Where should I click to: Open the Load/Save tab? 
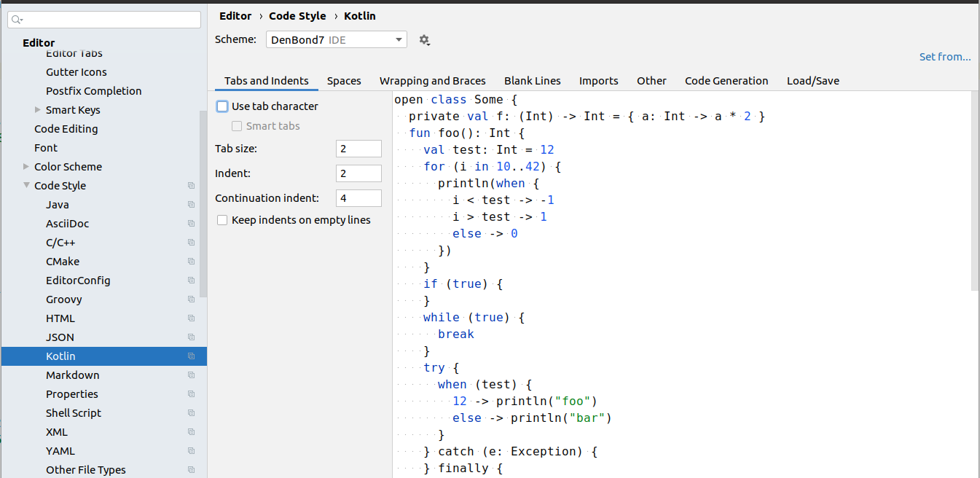click(813, 81)
